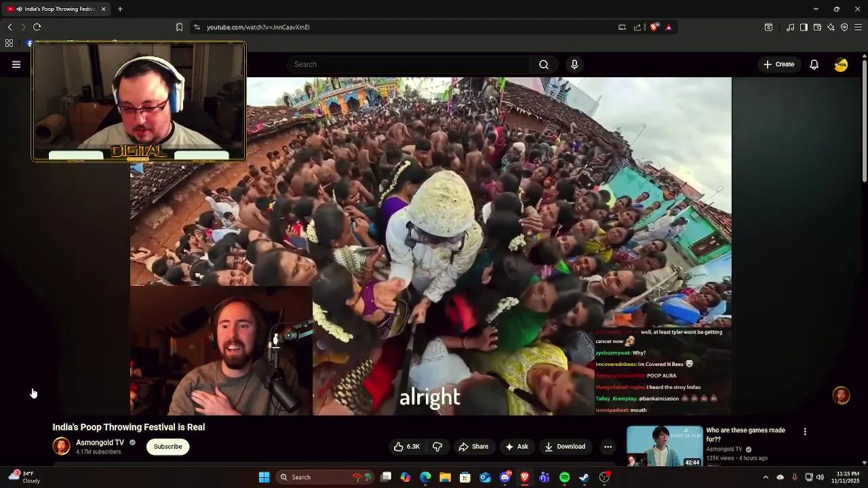This screenshot has width=868, height=488.
Task: Click the round avatar floating beside the video
Action: click(841, 396)
